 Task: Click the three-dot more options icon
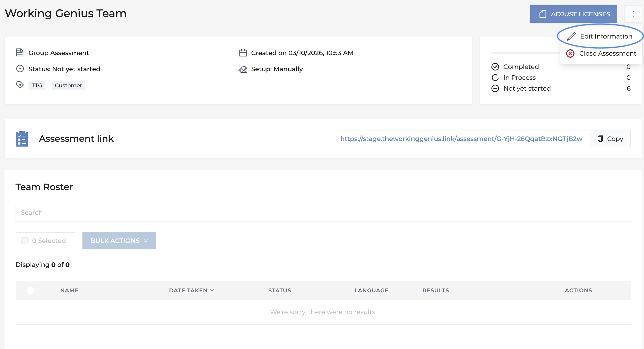[x=633, y=14]
